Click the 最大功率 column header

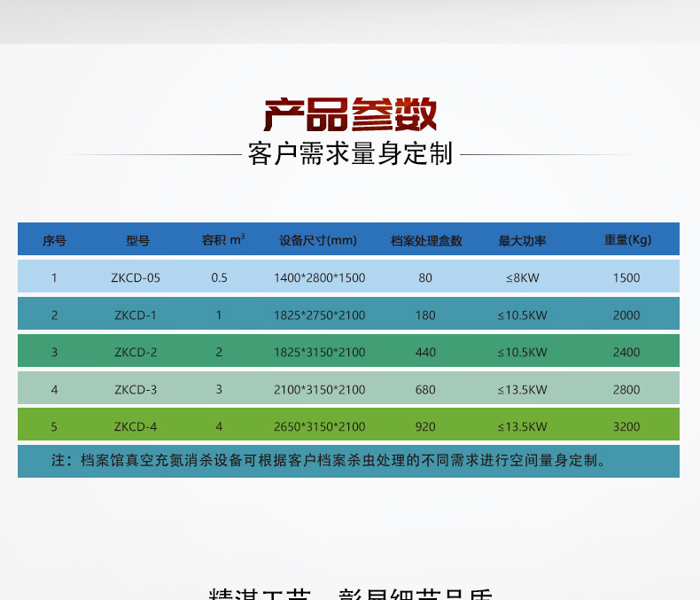click(522, 240)
